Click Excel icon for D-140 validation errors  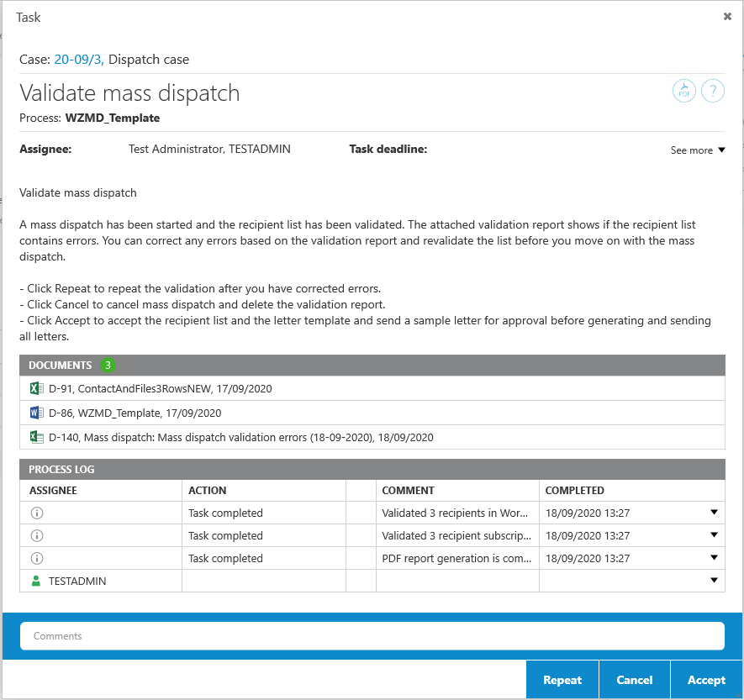(36, 437)
